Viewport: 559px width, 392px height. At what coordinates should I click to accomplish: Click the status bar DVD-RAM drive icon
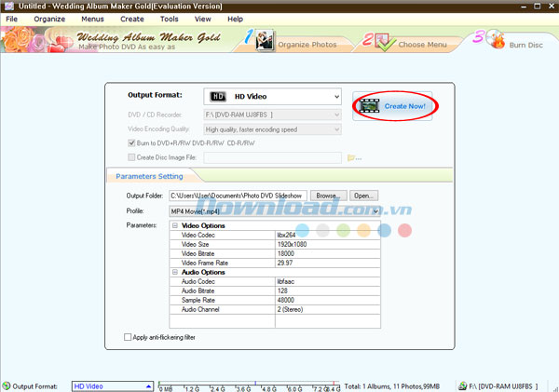tap(462, 385)
